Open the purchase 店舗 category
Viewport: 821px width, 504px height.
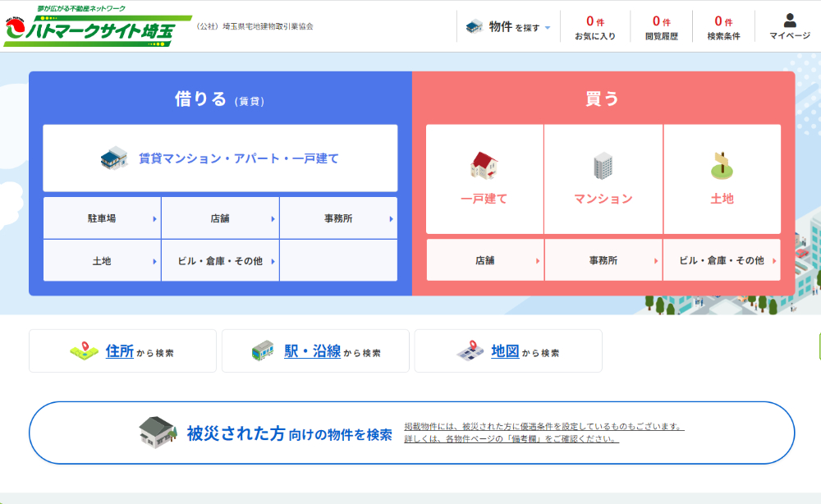[484, 260]
